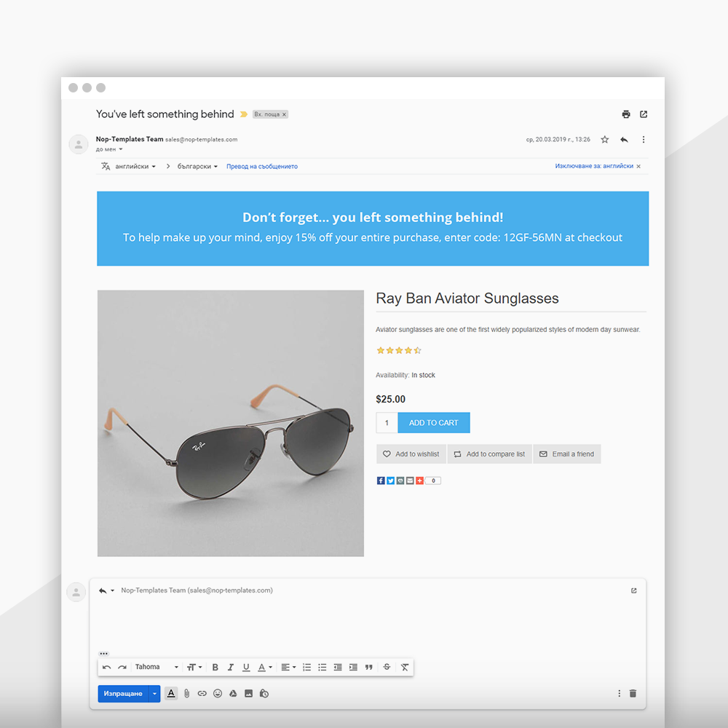Open more send options arrow next to 'Изпращане'
Screen dimensions: 728x728
(154, 694)
